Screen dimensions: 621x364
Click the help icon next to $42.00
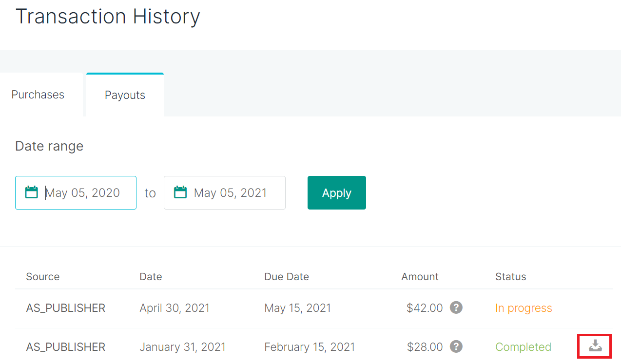(x=456, y=307)
